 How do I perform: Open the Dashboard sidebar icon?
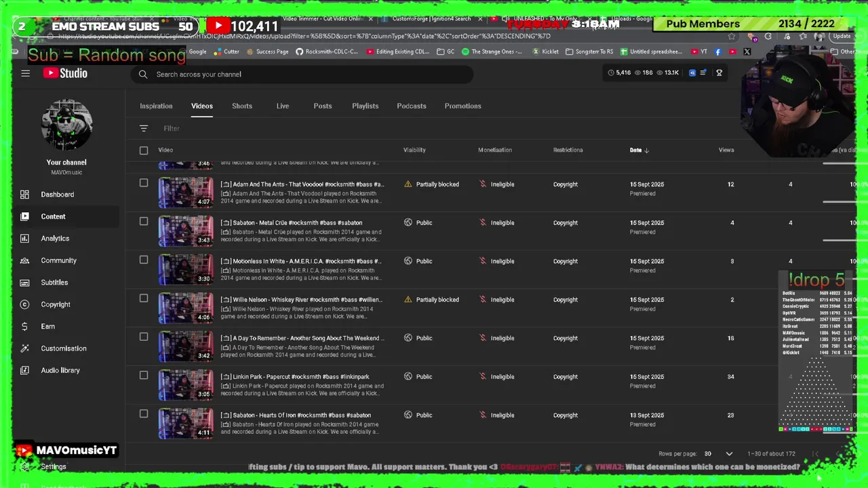tap(24, 195)
